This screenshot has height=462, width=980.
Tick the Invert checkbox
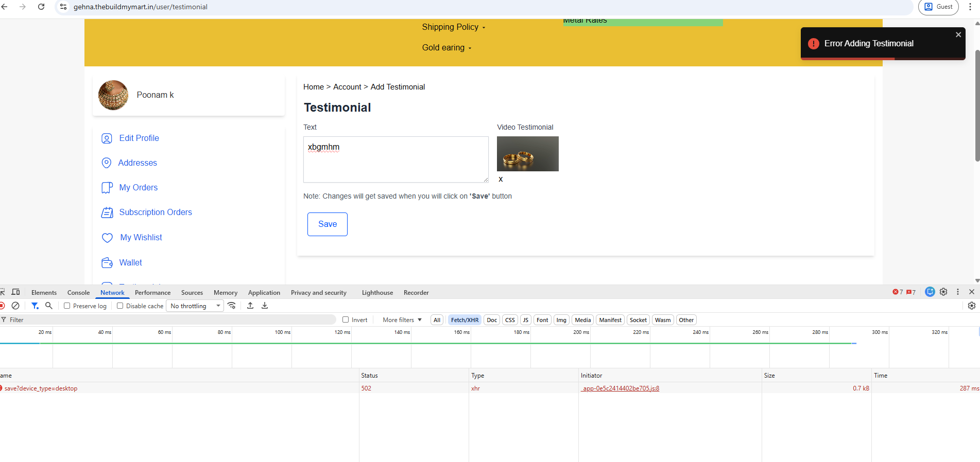point(346,319)
